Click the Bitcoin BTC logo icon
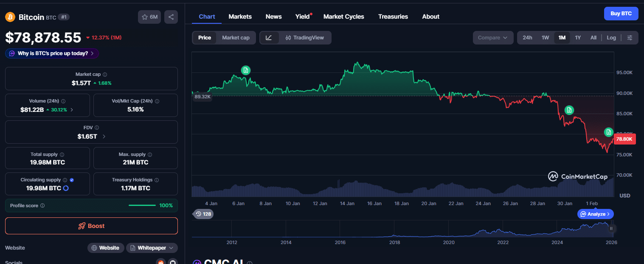644x264 pixels. (x=9, y=17)
